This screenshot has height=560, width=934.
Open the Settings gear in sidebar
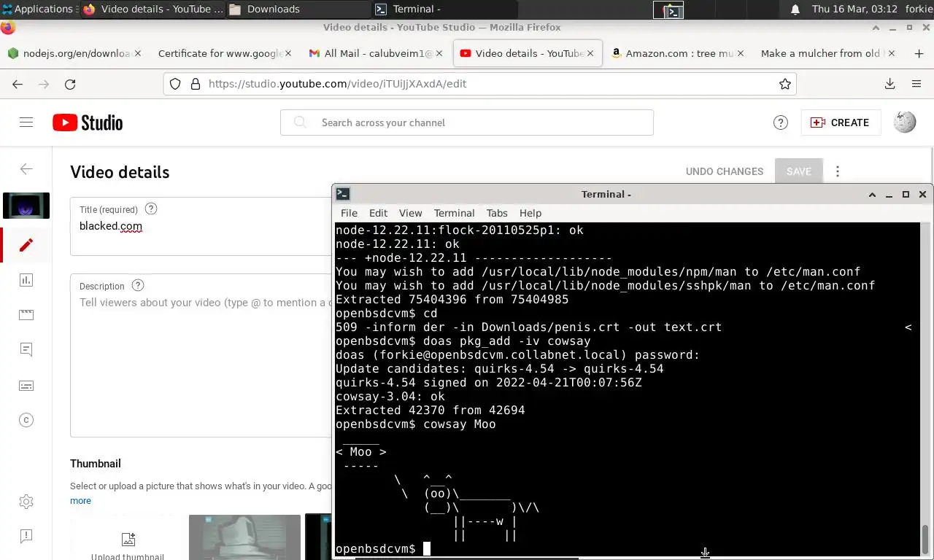coord(26,502)
